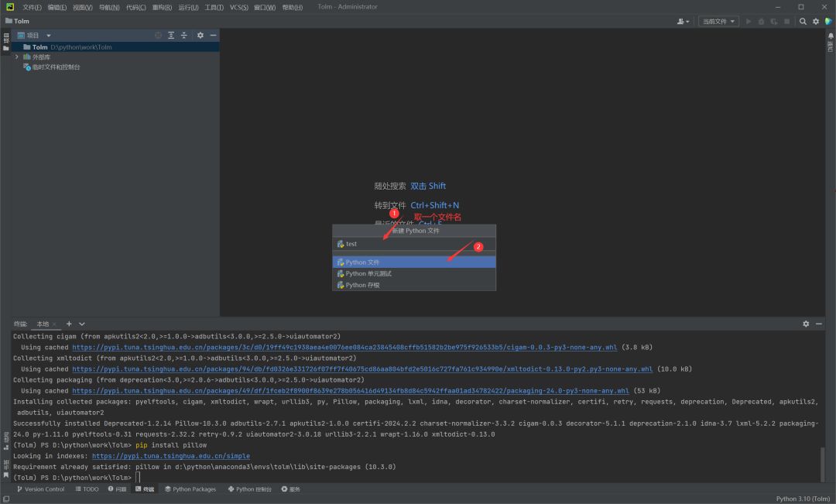
Task: Click the select opened file target icon
Action: [x=159, y=35]
